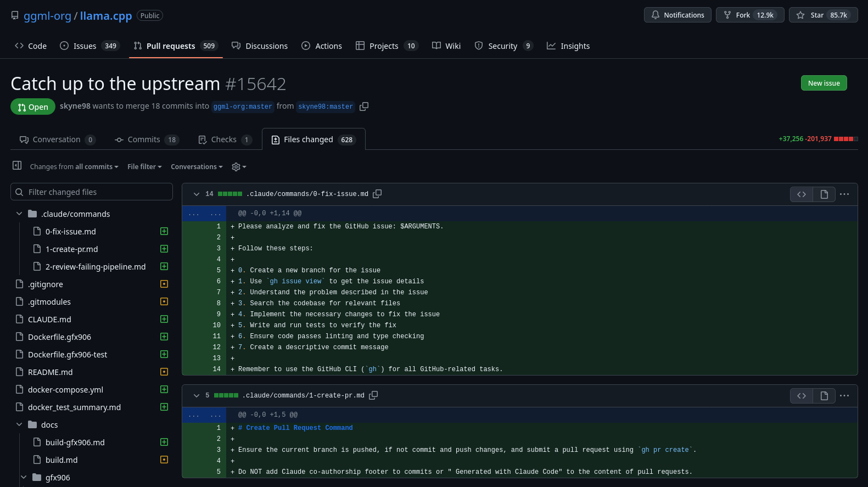Click the added marker beside docker_test_summary.md
The height and width of the screenshot is (487, 868).
click(164, 407)
